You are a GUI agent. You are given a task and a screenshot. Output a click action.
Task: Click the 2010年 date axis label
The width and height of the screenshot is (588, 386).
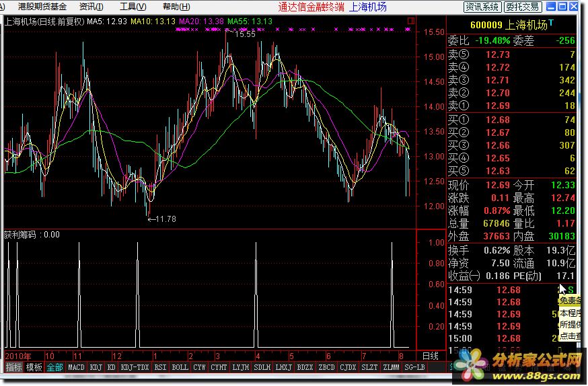tap(18, 356)
